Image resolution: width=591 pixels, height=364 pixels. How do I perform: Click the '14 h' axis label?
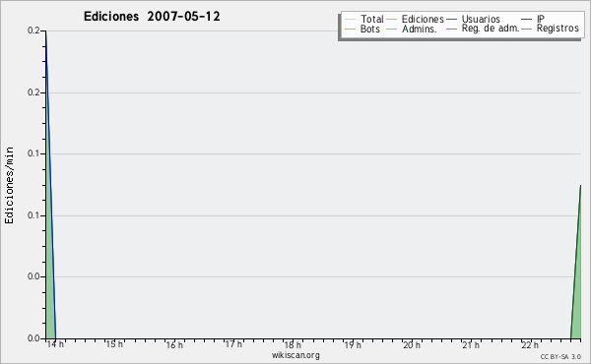click(x=55, y=344)
